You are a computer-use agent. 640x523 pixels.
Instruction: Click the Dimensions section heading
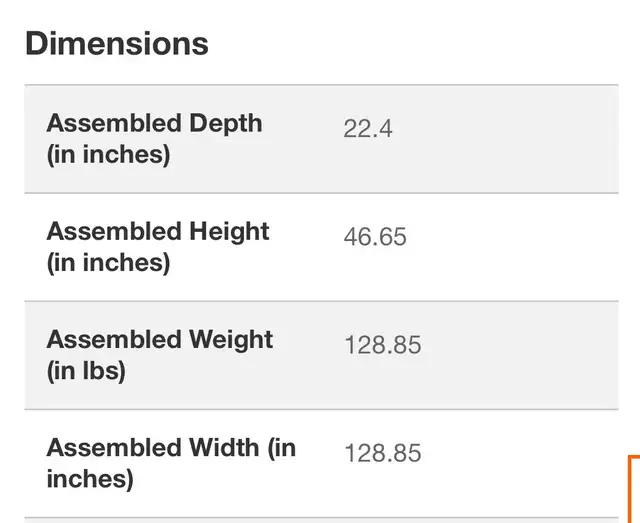117,43
